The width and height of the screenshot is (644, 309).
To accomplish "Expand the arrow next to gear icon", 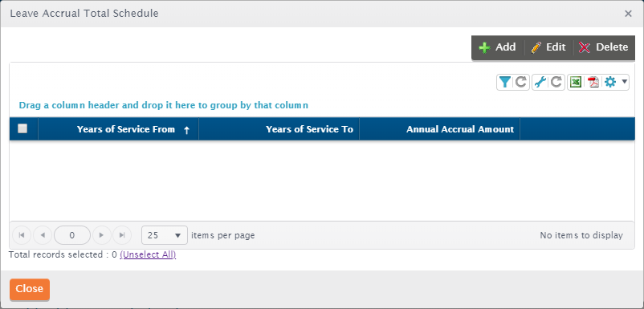I will (624, 82).
